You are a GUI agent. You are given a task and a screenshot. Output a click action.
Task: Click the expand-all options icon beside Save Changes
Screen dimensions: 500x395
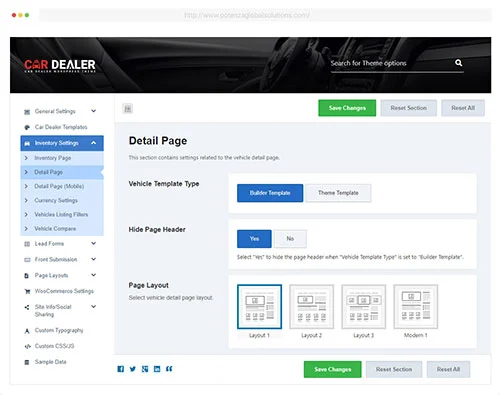tap(128, 108)
